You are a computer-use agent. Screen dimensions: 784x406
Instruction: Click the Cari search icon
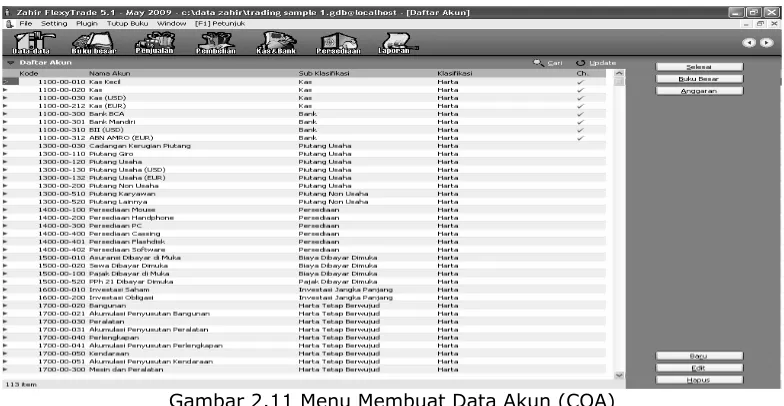[x=538, y=63]
